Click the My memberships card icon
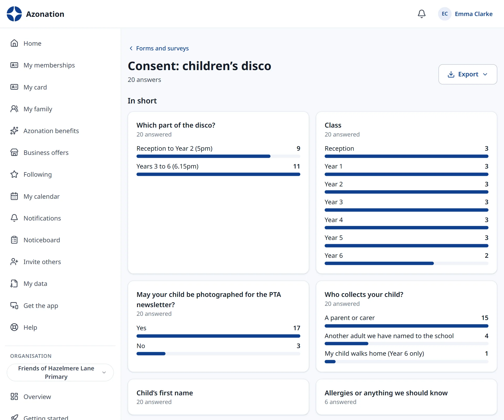504x420 pixels. tap(14, 65)
